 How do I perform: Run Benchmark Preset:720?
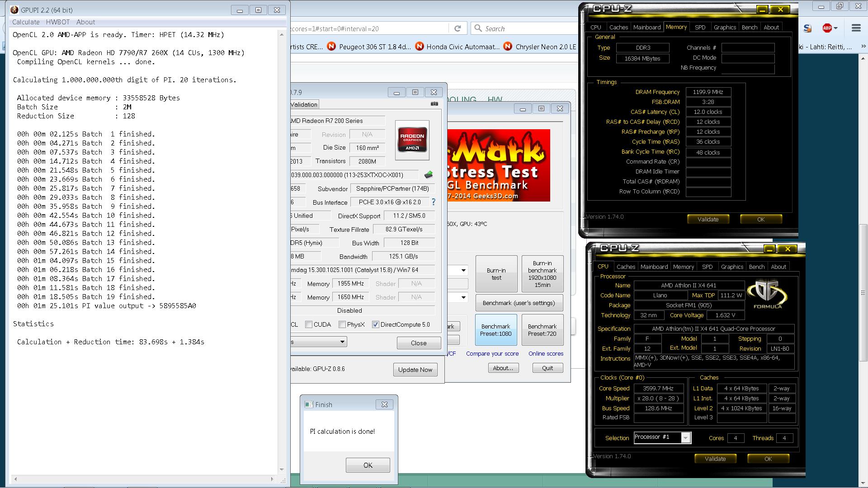(542, 330)
